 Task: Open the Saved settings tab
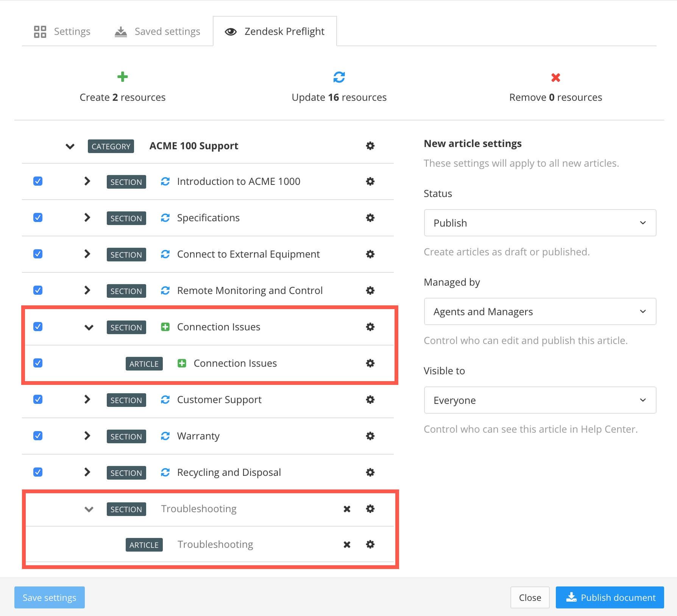pos(158,31)
